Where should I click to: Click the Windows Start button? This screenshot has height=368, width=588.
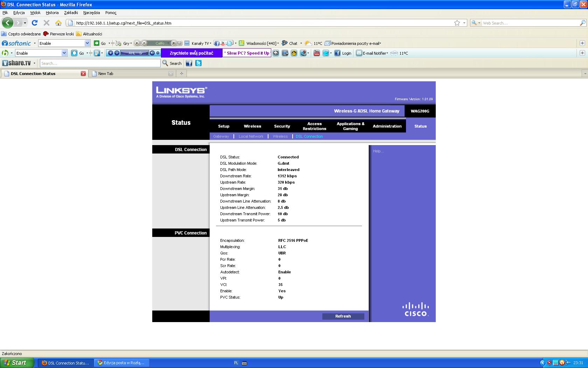[x=17, y=363]
